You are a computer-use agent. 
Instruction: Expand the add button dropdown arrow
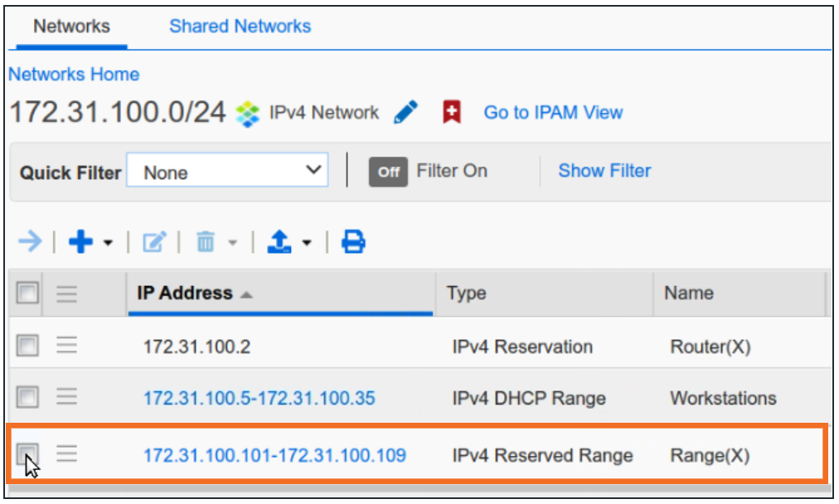coord(108,243)
